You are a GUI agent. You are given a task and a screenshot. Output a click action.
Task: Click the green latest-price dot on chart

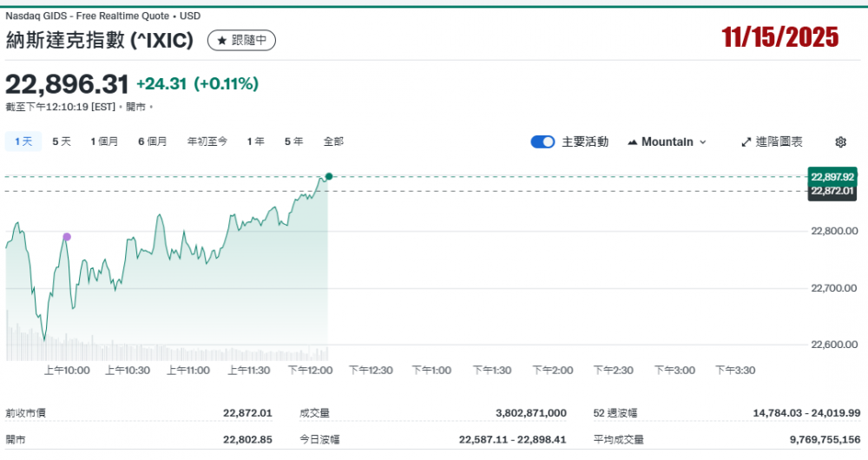(x=328, y=176)
